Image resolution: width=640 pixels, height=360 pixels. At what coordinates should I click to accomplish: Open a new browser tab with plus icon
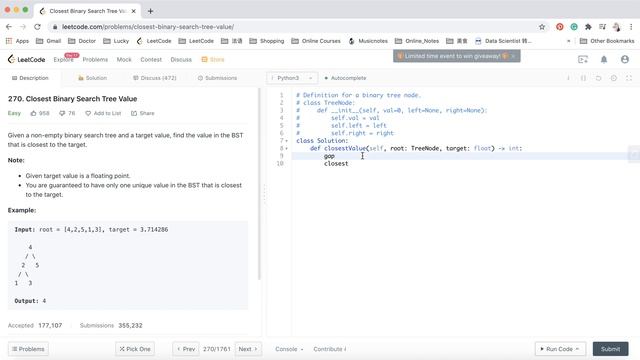150,11
